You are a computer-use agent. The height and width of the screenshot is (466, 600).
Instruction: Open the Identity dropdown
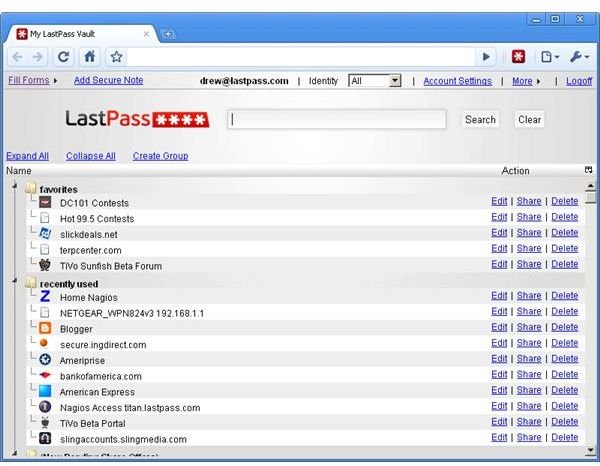pyautogui.click(x=375, y=81)
